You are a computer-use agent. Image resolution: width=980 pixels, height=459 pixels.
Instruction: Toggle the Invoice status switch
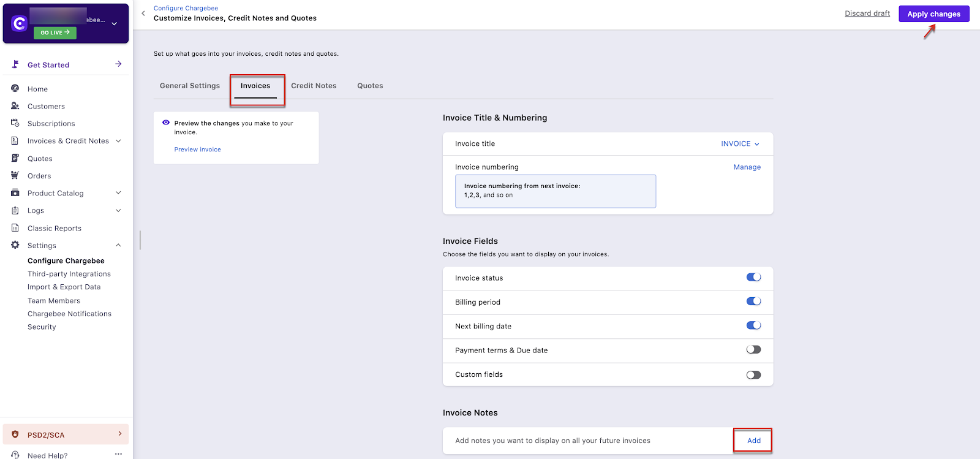(x=753, y=277)
